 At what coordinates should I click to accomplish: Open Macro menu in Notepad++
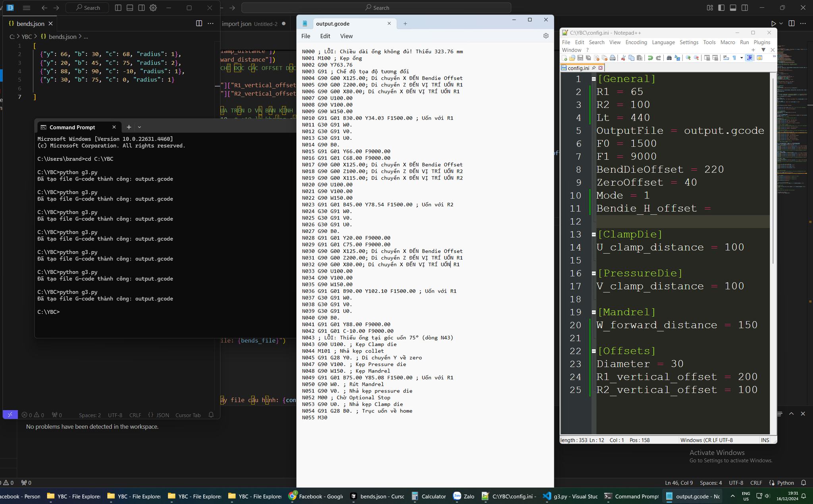click(727, 42)
